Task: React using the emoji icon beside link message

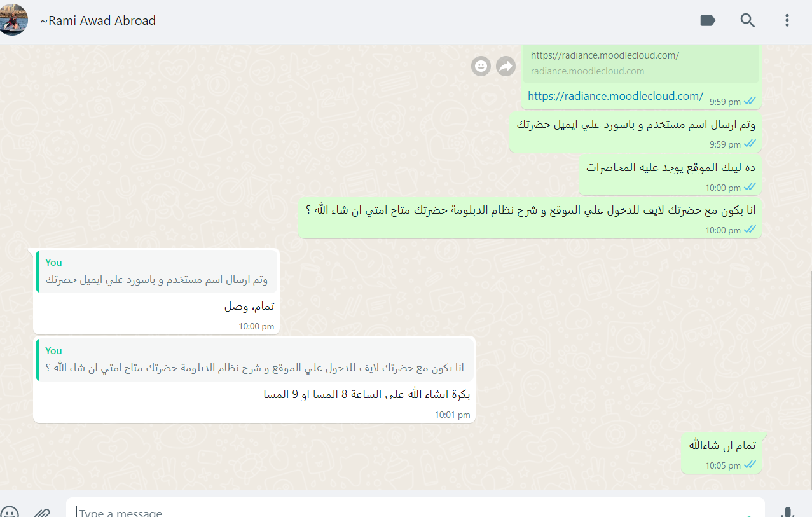Action: pos(481,65)
